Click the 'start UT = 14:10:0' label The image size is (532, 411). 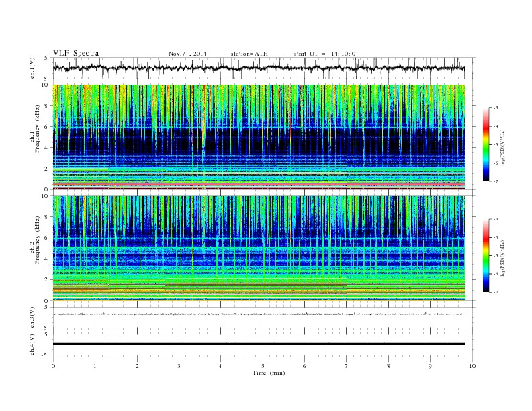(x=324, y=54)
